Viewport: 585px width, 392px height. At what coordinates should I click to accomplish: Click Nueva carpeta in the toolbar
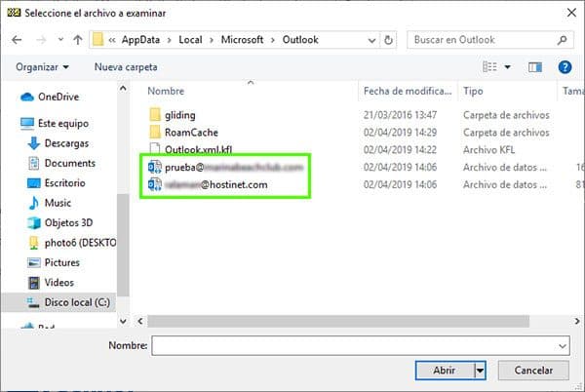pyautogui.click(x=126, y=67)
